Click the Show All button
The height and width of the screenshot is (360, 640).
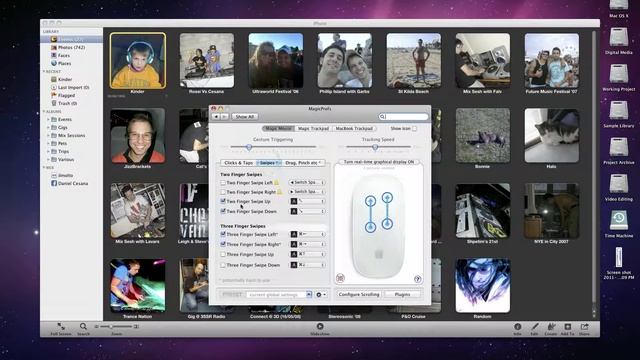pos(245,117)
